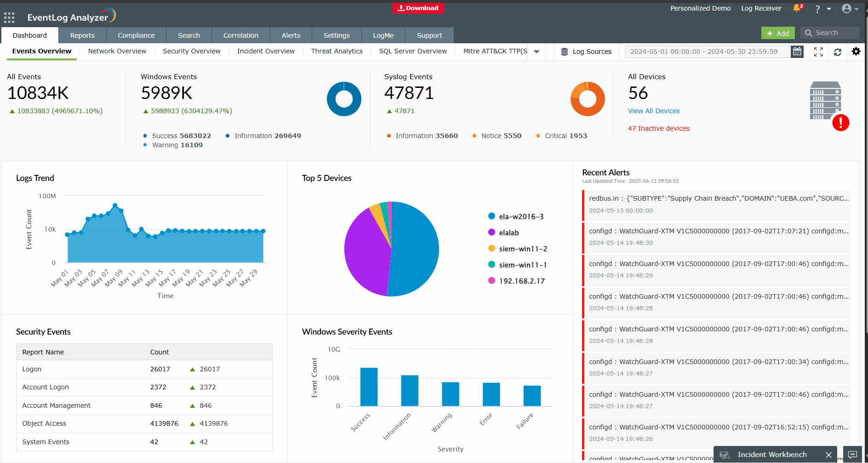
Task: Focus the top-right Search field
Action: [829, 33]
